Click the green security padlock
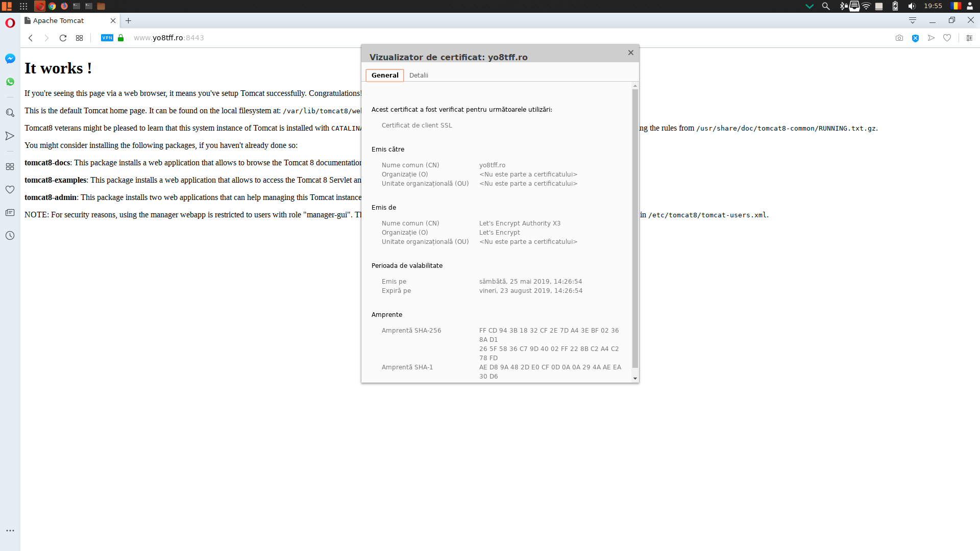 (x=121, y=38)
